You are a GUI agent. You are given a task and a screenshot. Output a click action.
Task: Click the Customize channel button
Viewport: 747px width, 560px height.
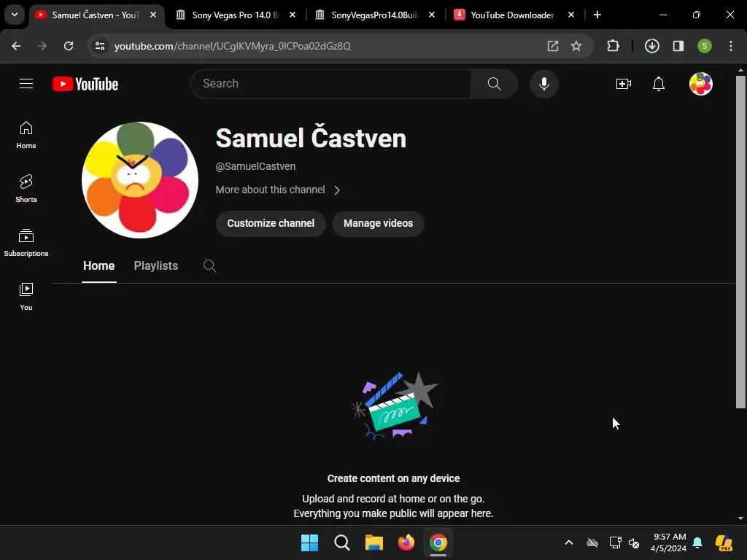click(x=271, y=223)
